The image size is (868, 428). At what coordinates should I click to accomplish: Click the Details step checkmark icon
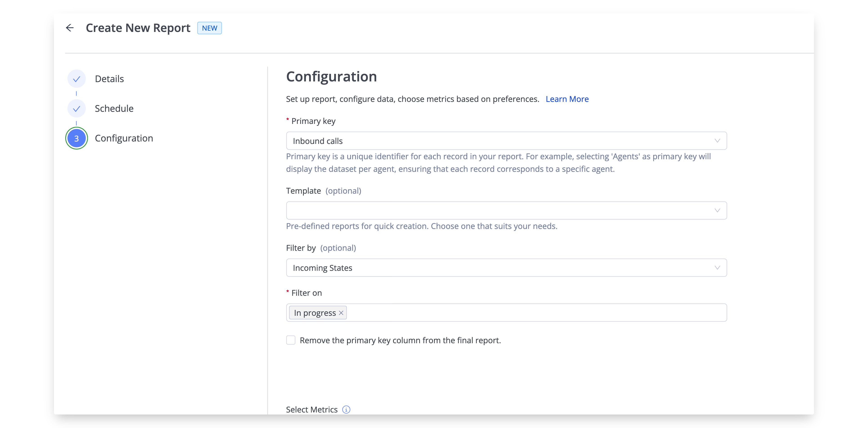pyautogui.click(x=76, y=79)
